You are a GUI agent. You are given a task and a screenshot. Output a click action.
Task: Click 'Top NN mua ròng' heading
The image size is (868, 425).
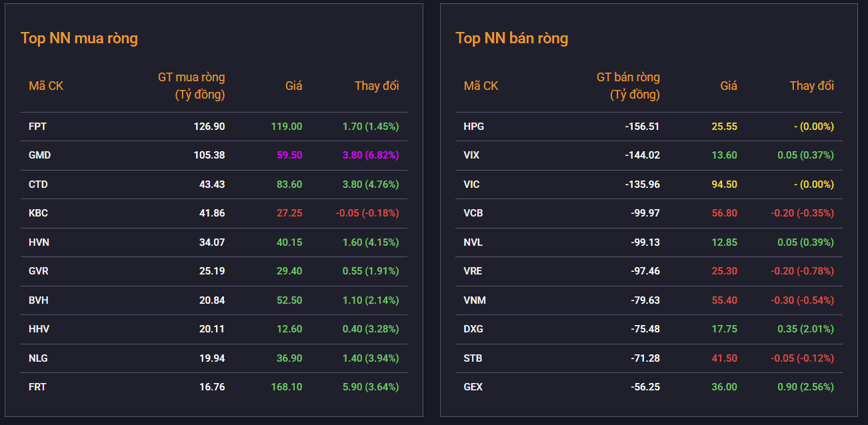click(79, 38)
